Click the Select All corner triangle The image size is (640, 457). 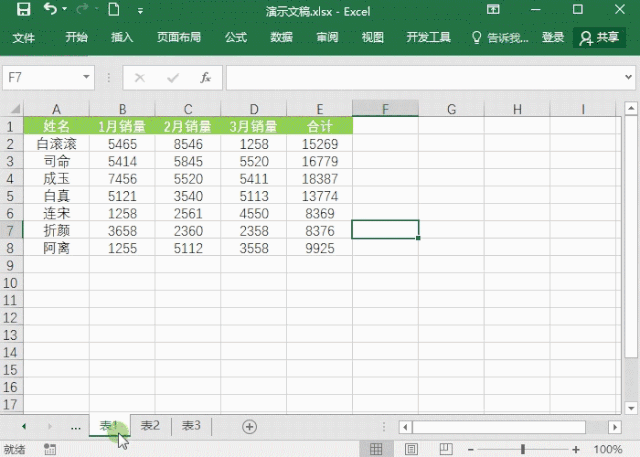tap(15, 109)
